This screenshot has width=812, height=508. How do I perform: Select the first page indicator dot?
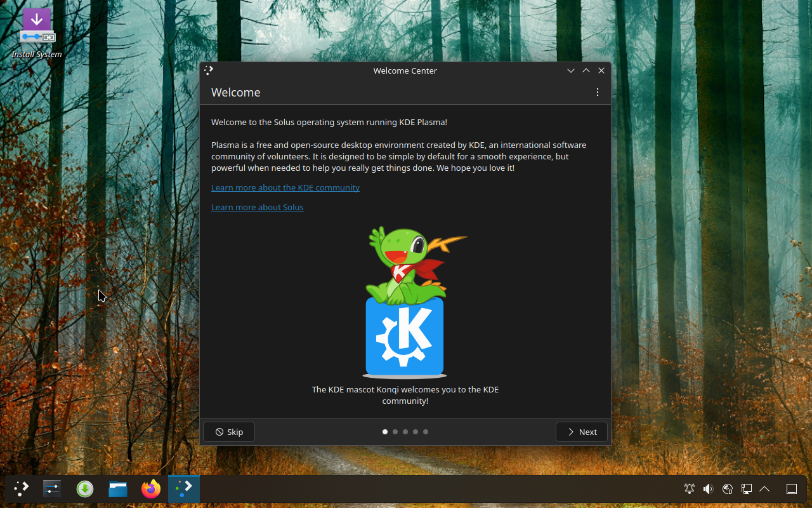click(385, 432)
